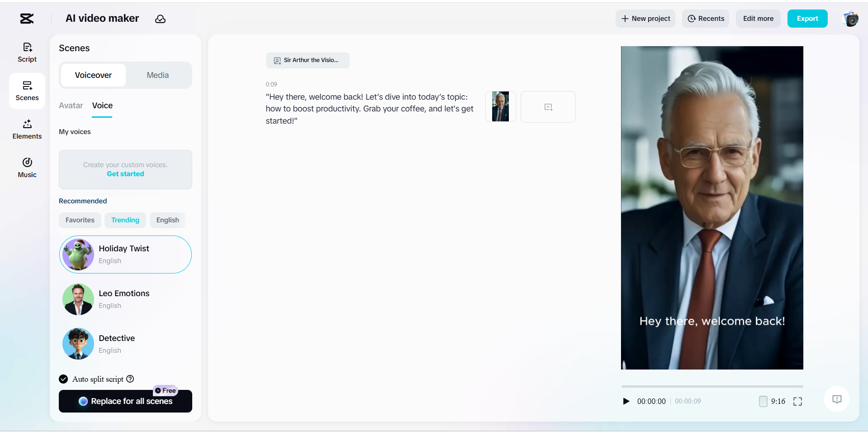The height and width of the screenshot is (432, 868).
Task: Select the Scenes panel
Action: tap(27, 91)
